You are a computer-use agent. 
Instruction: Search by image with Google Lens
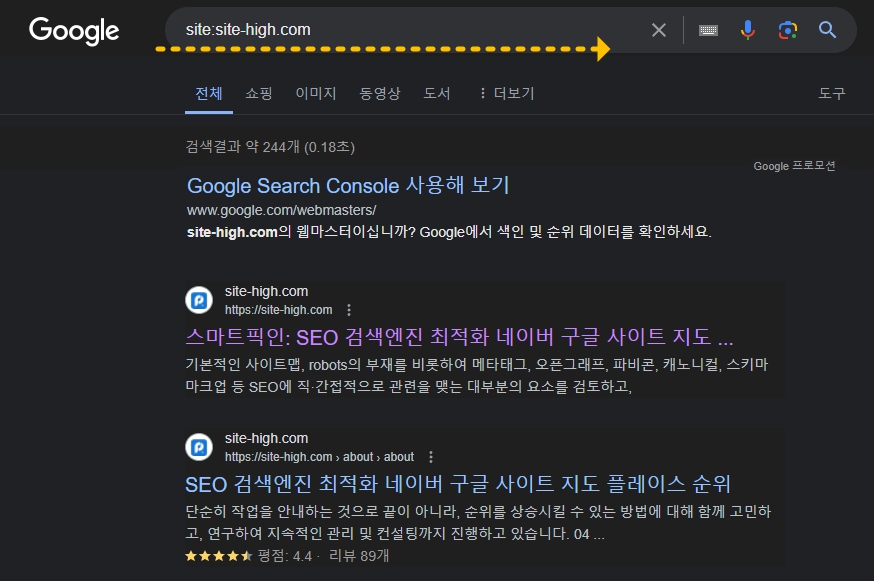coord(788,30)
